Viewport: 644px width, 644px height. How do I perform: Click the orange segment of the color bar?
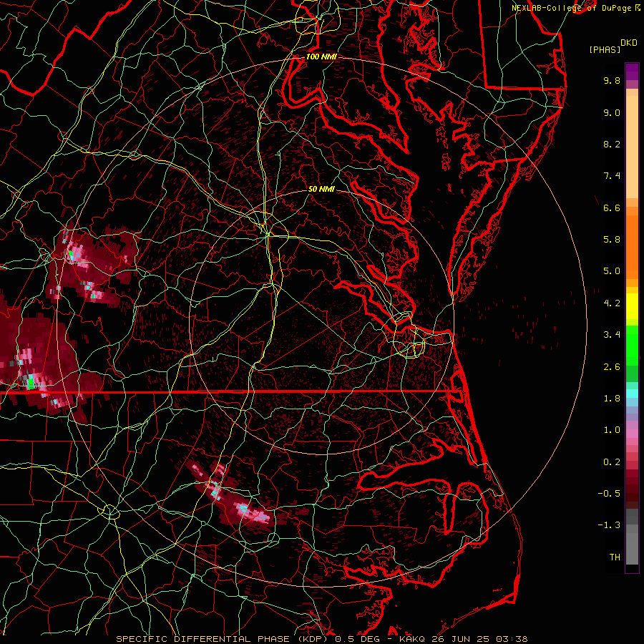(632, 246)
